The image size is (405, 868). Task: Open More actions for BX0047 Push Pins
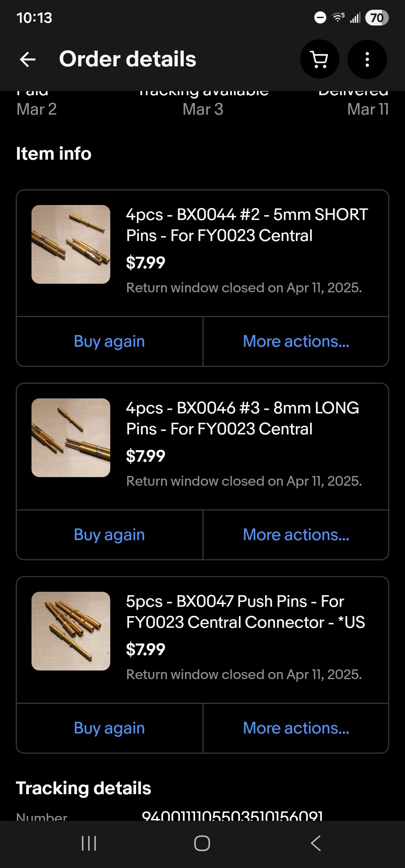pos(296,728)
